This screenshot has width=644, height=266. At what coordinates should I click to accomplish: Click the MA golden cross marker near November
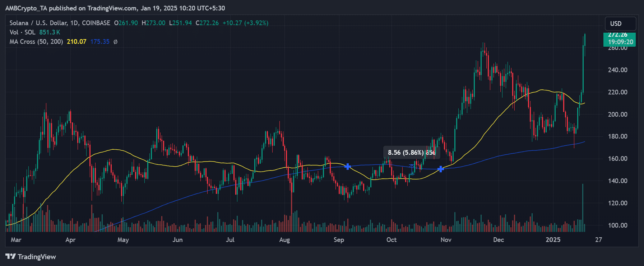point(441,169)
